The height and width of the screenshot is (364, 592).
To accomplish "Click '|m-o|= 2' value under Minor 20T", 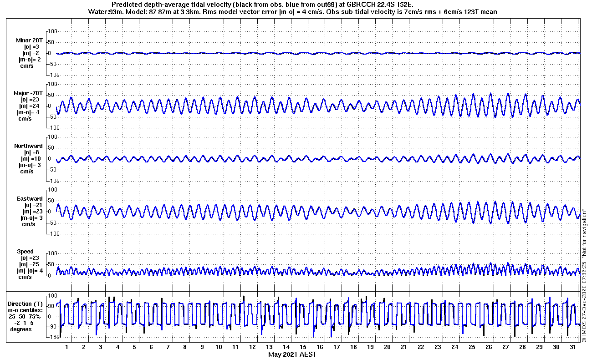I will click(x=30, y=60).
